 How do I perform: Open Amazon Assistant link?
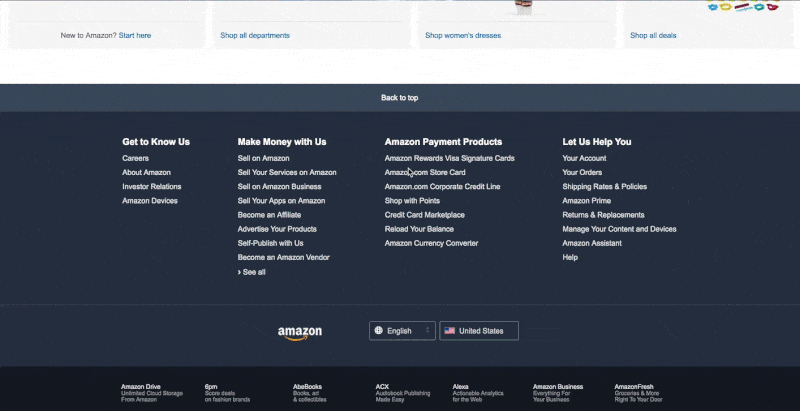pyautogui.click(x=592, y=243)
